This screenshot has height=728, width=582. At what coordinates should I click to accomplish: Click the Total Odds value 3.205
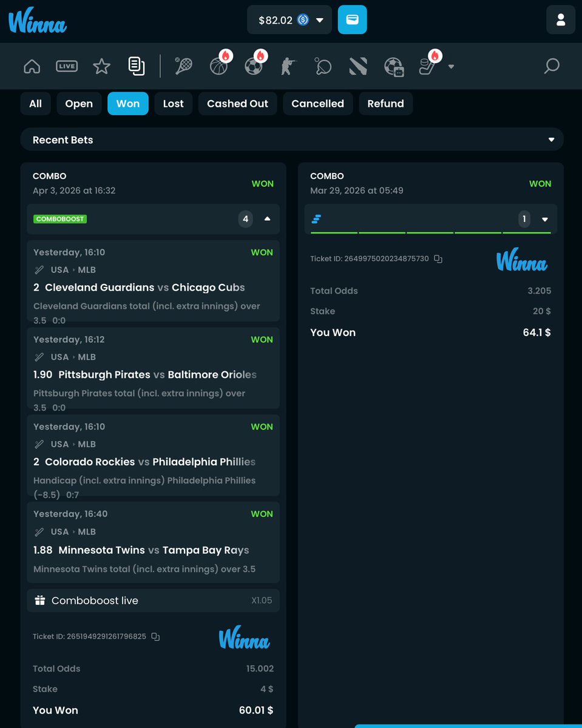[540, 291]
